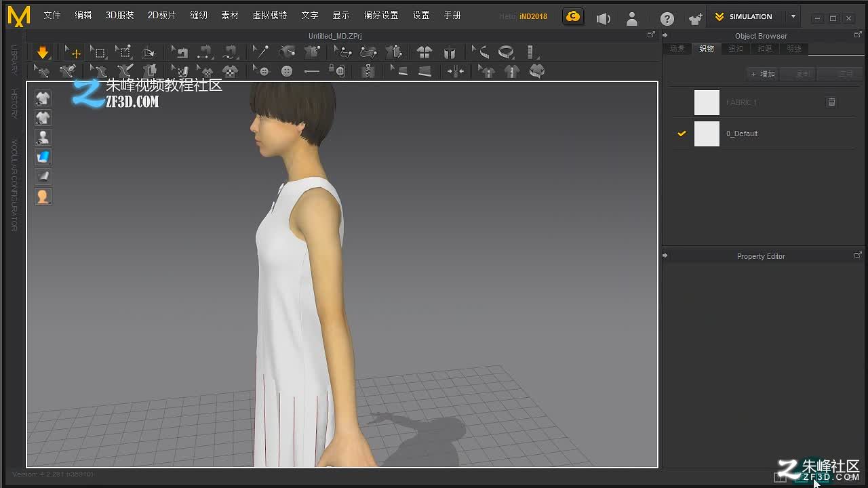
Task: Pop out the Property Editor panel
Action: (858, 255)
